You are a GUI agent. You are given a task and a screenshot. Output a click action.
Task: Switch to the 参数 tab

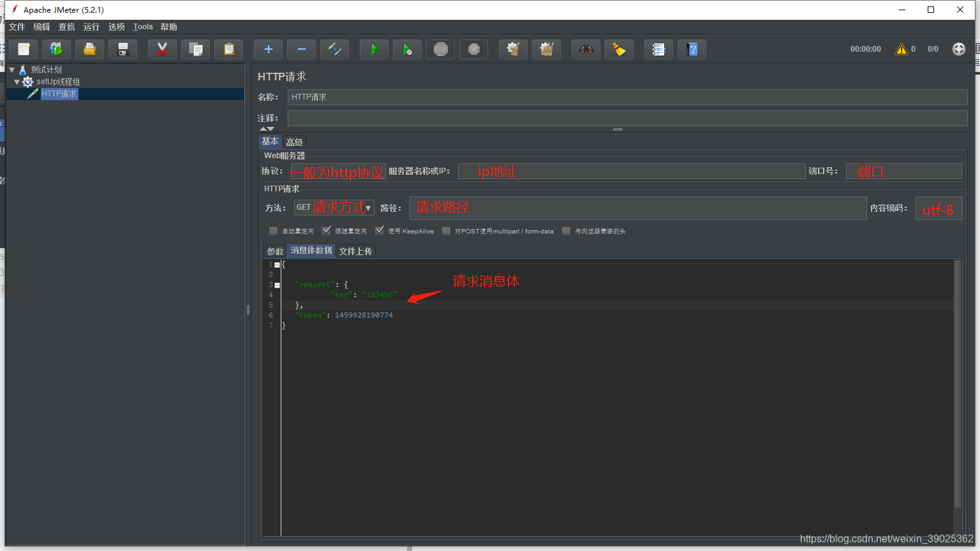coord(275,251)
